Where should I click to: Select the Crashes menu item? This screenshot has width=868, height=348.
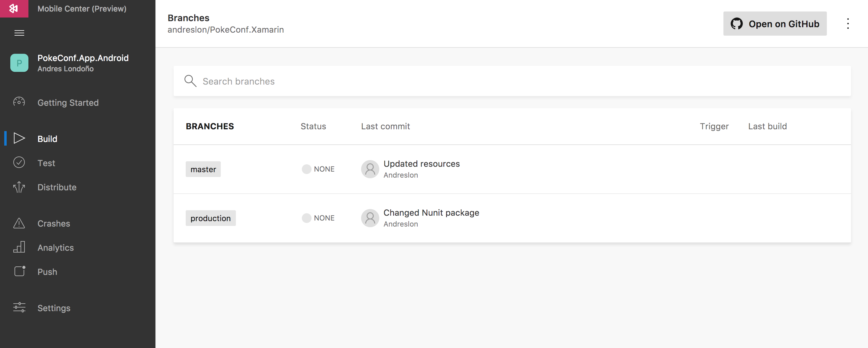click(x=54, y=224)
